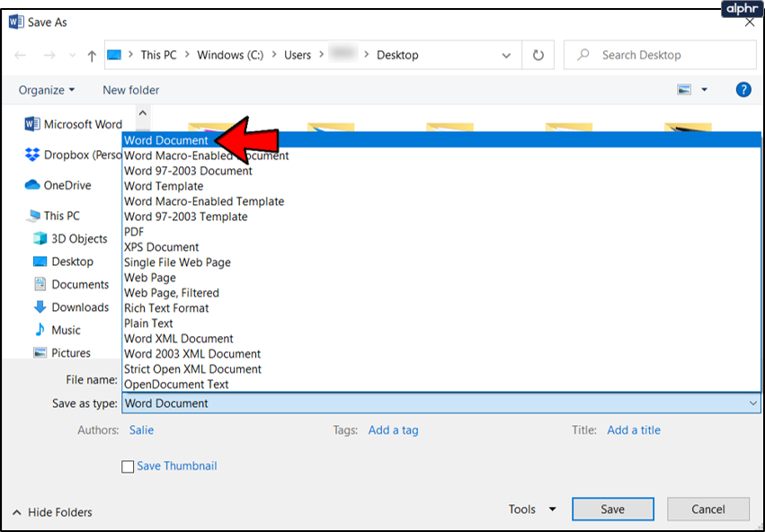Select This PC in navigation tree
765x532 pixels.
(x=54, y=216)
